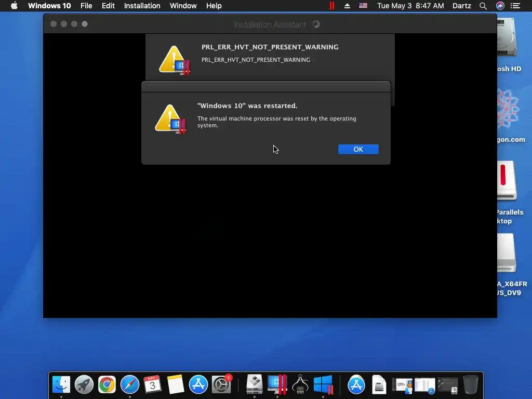Open the Applications folder in the Dock
Screen dimensions: 532x399
click(x=356, y=385)
